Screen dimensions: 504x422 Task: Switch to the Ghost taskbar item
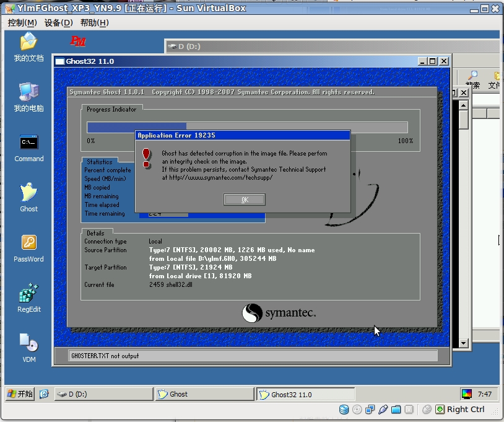[x=205, y=394]
